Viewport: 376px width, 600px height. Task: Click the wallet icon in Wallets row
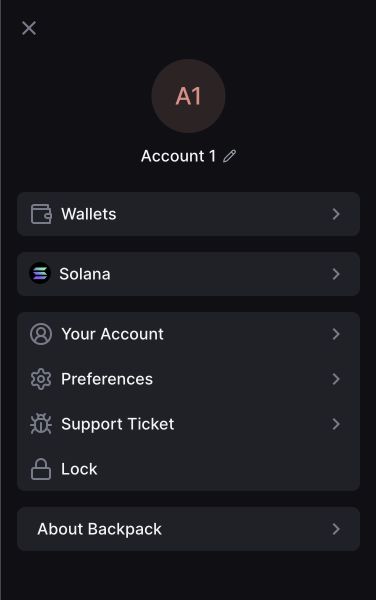[41, 214]
